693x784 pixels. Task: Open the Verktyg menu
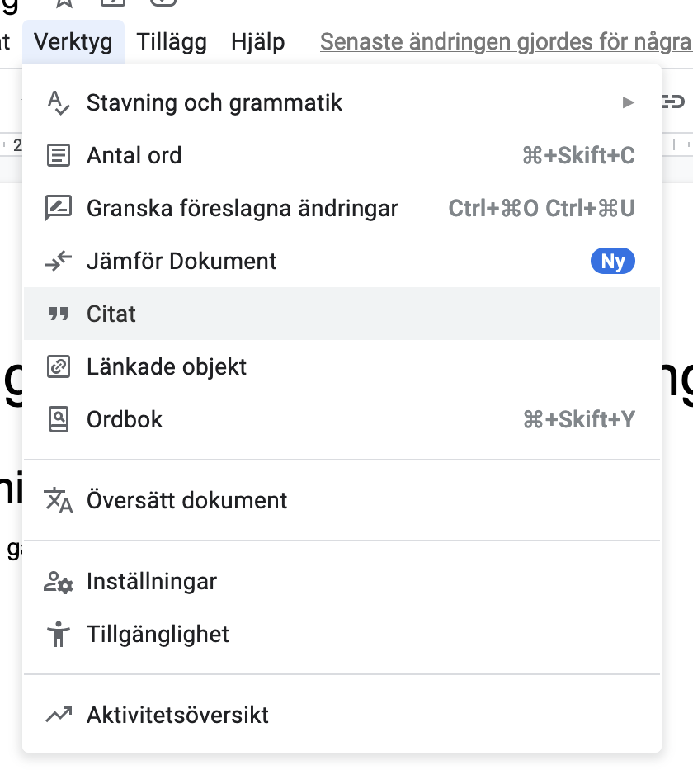pos(73,41)
